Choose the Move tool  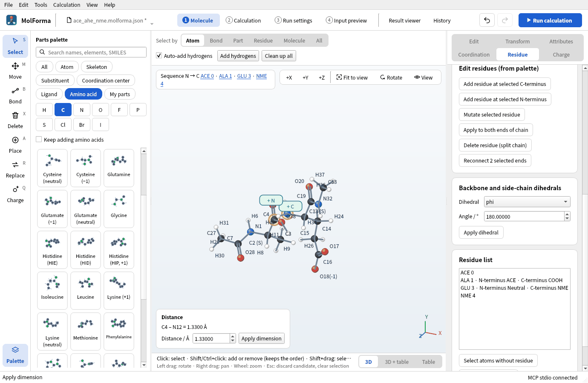15,71
